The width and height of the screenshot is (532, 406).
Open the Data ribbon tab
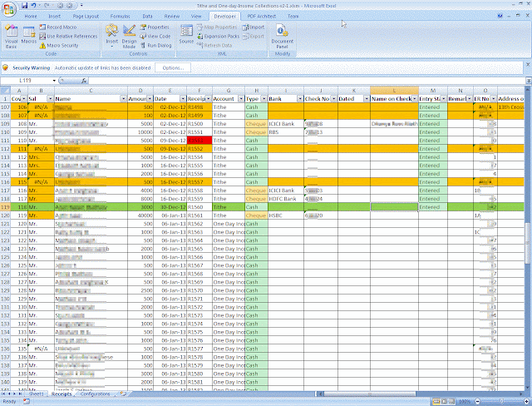[147, 16]
